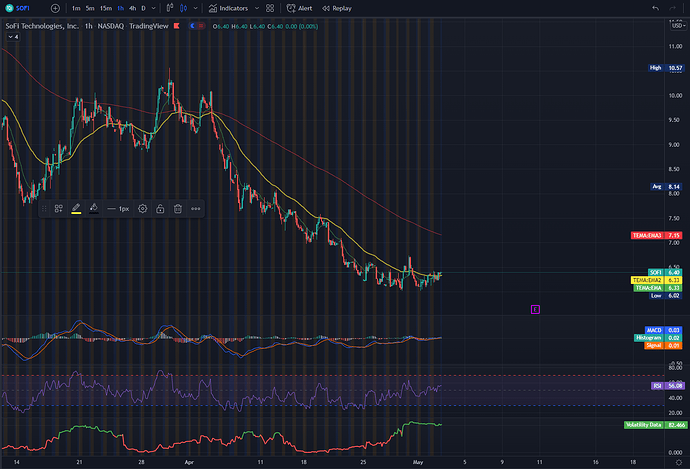Open the drawing templates icon in floating toolbar
This screenshot has width=690, height=469.
point(59,209)
